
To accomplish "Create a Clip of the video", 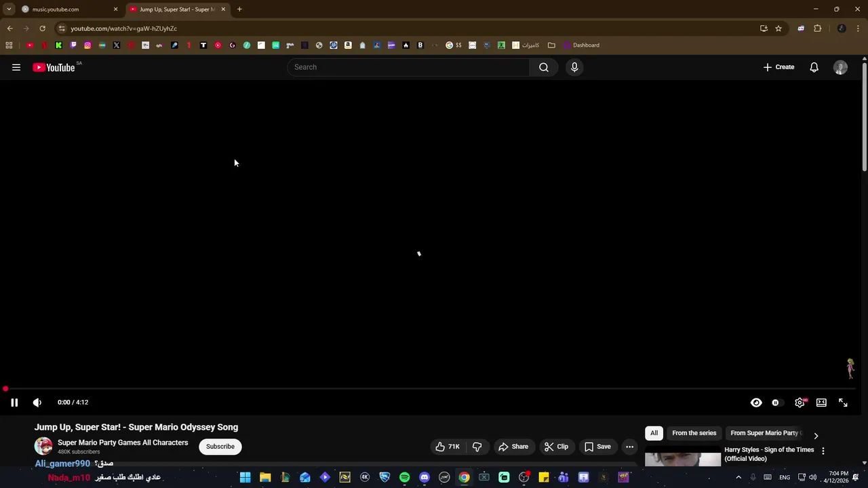I will (556, 447).
